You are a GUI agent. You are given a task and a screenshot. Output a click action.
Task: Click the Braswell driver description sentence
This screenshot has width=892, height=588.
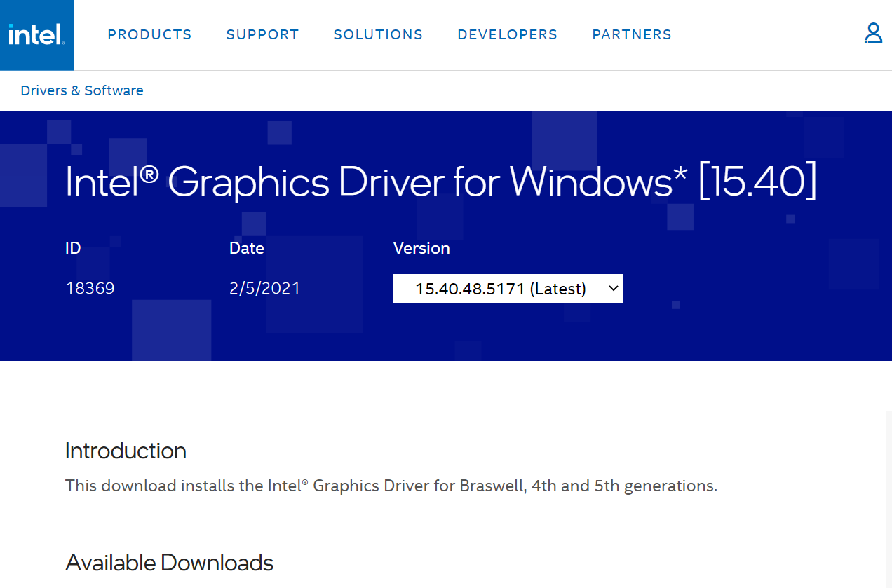[391, 486]
